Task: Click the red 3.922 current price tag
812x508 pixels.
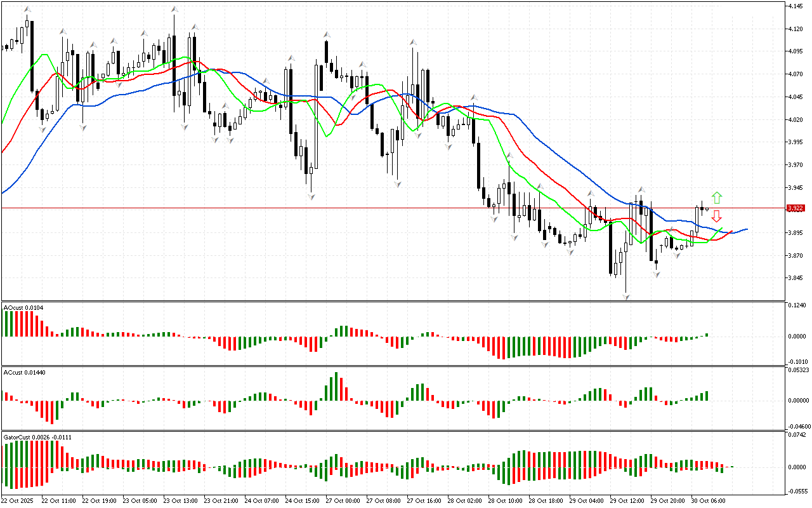Action: pyautogui.click(x=794, y=208)
